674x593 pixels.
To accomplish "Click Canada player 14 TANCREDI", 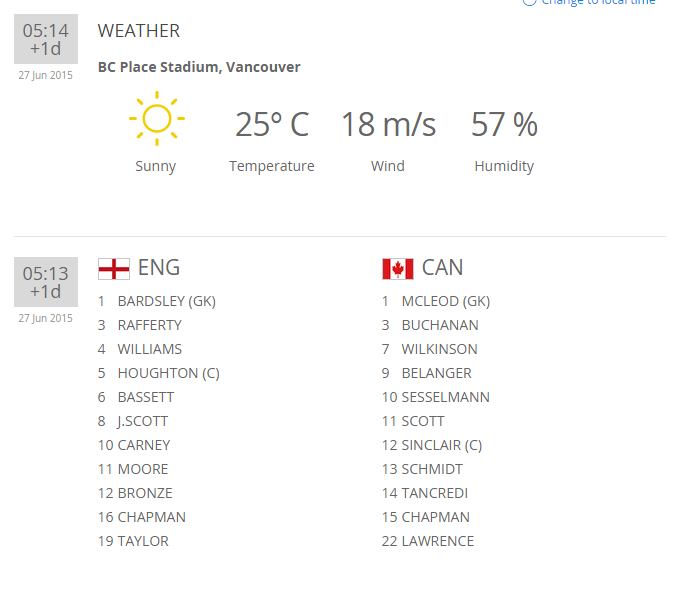I will point(434,493).
